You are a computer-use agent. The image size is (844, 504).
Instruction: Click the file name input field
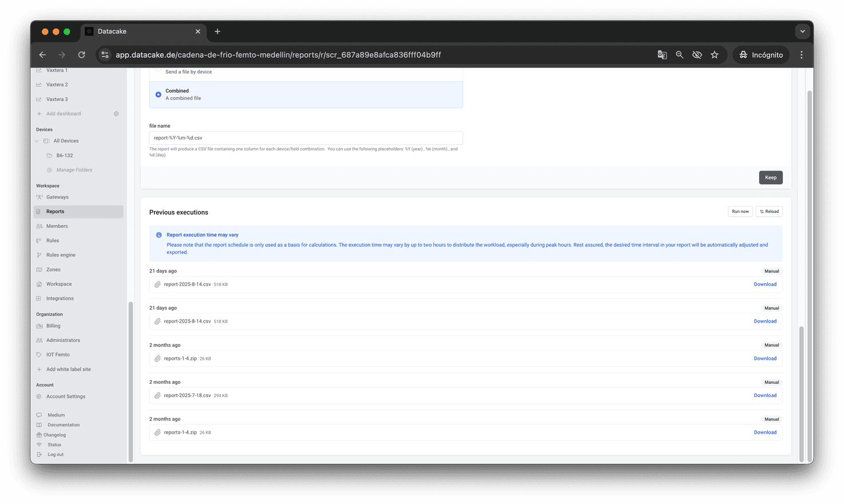tap(306, 138)
